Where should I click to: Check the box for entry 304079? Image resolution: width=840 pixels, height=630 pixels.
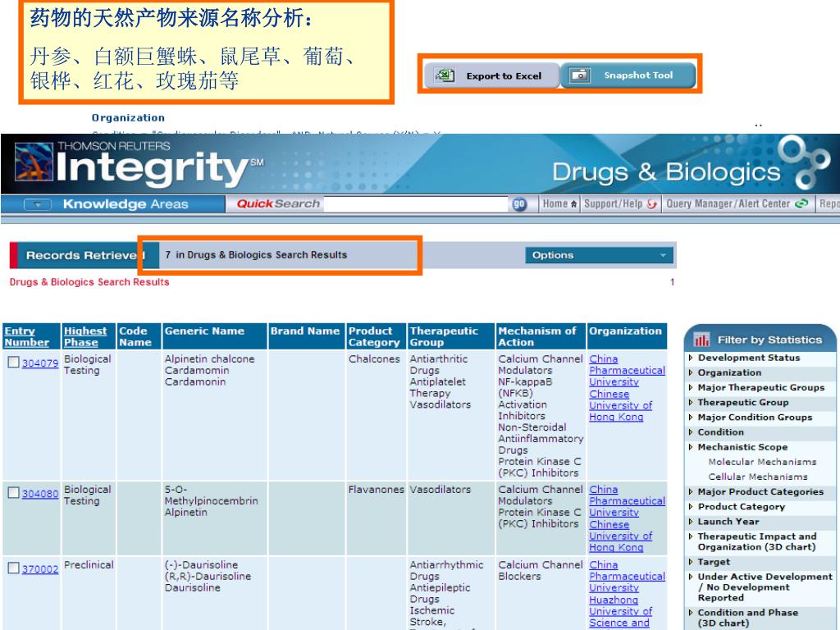13,363
